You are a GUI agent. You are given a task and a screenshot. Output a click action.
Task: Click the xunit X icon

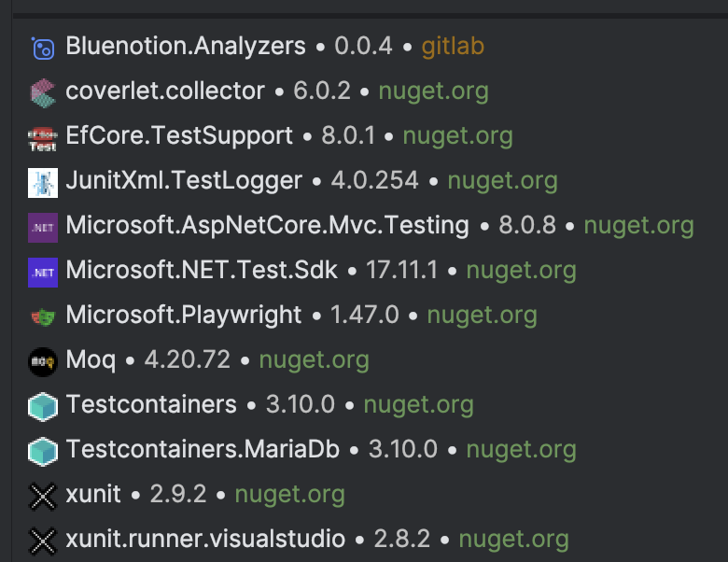[43, 495]
